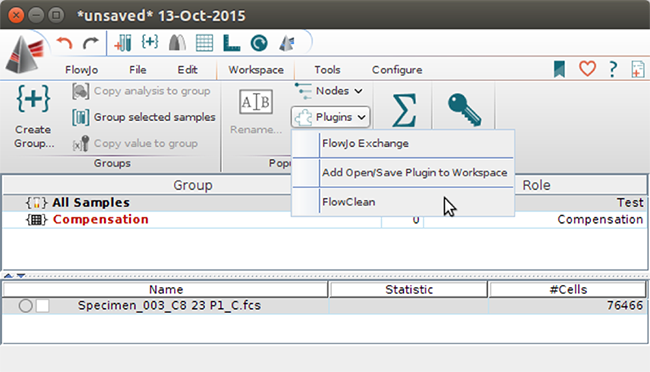Viewport: 650px width, 372px height.
Task: Click the Rename A|B icon
Action: pos(256,102)
